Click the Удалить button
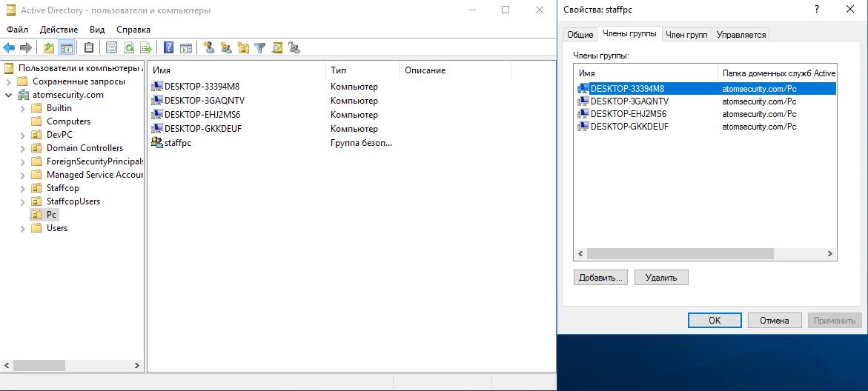The width and height of the screenshot is (868, 391). point(660,278)
